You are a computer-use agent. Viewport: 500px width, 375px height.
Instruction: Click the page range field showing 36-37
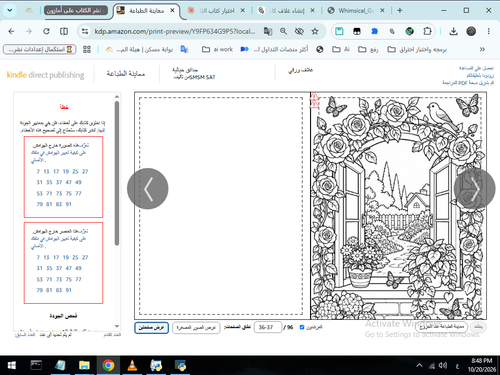pyautogui.click(x=268, y=327)
